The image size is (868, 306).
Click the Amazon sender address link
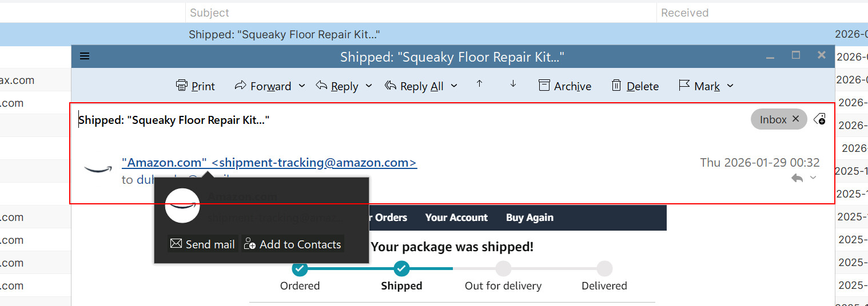point(269,163)
